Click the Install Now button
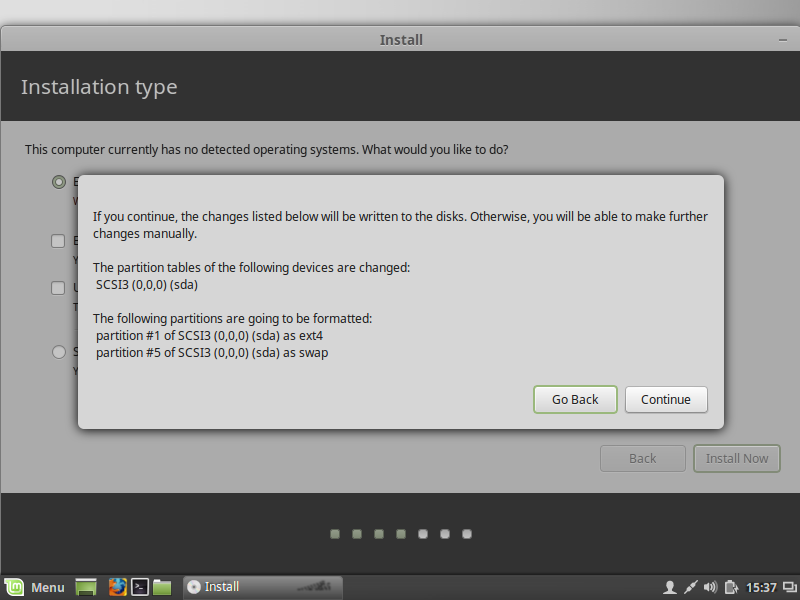 coord(737,459)
